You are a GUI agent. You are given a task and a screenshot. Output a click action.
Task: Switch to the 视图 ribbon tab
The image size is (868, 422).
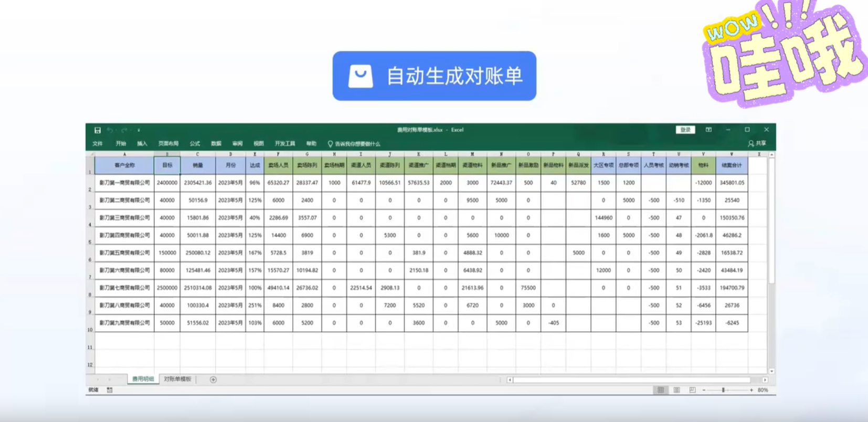pyautogui.click(x=259, y=143)
